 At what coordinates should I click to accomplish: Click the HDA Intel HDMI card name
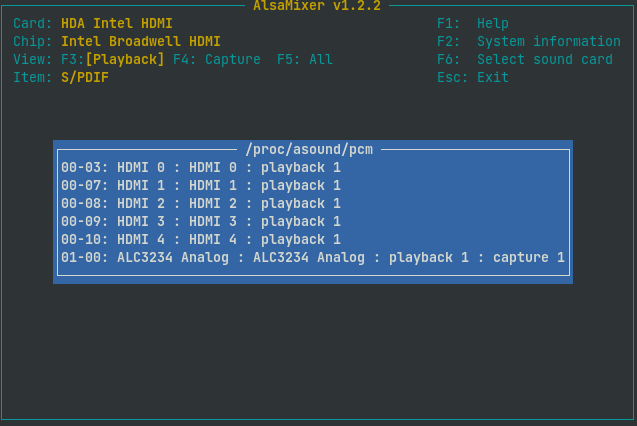(117, 24)
